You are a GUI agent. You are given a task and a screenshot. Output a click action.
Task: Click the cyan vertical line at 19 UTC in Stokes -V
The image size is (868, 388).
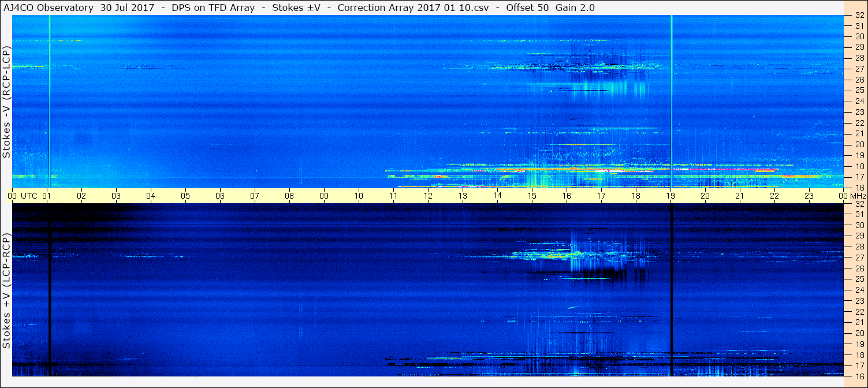pos(671,102)
